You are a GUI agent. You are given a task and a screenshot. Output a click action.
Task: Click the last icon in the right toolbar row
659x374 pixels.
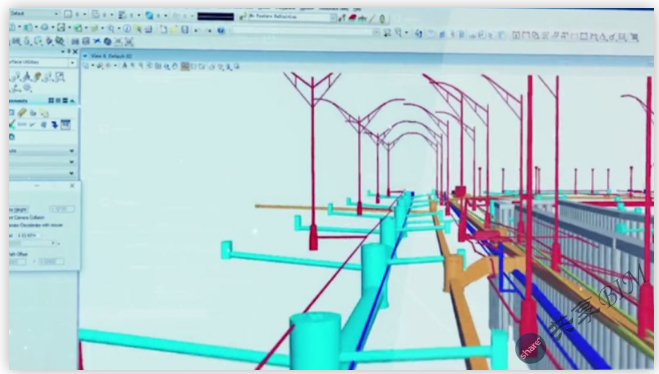[635, 37]
